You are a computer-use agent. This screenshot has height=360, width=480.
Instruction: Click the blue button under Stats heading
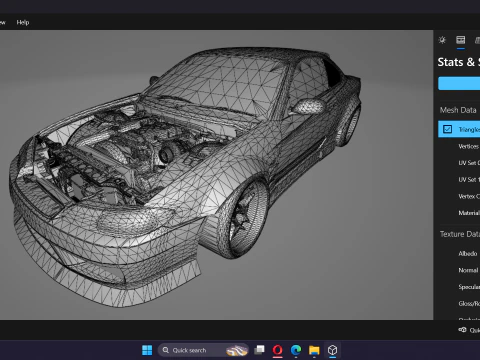[x=459, y=83]
